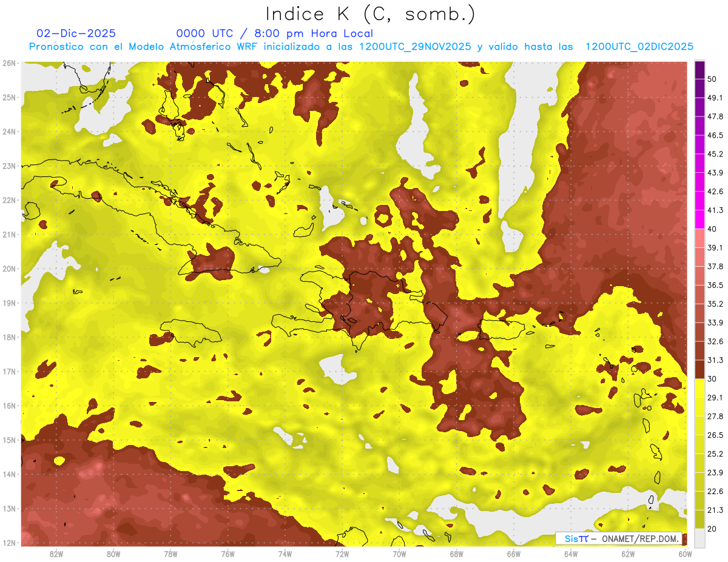Click the colorbar label "47.8"
Image resolution: width=728 pixels, height=562 pixels.
pos(715,117)
